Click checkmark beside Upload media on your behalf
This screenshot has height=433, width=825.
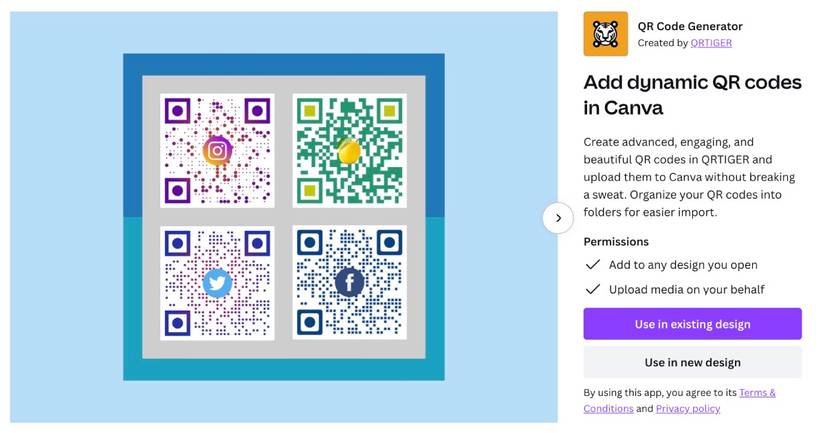click(593, 289)
